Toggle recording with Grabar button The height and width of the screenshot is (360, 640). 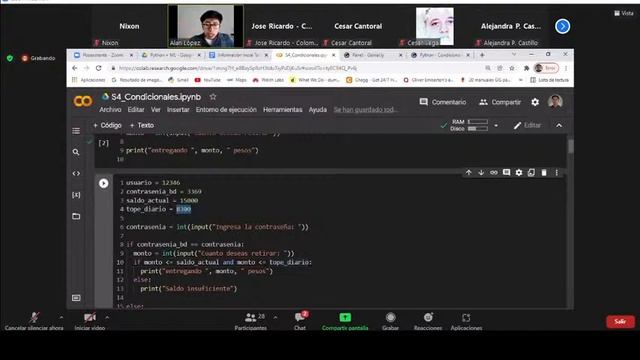391,321
